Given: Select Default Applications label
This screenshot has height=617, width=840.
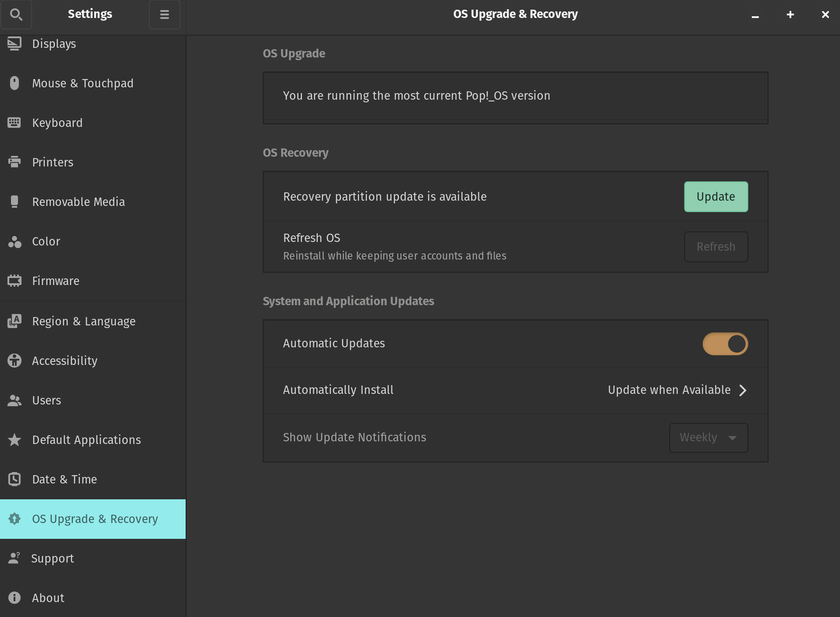Looking at the screenshot, I should point(86,440).
